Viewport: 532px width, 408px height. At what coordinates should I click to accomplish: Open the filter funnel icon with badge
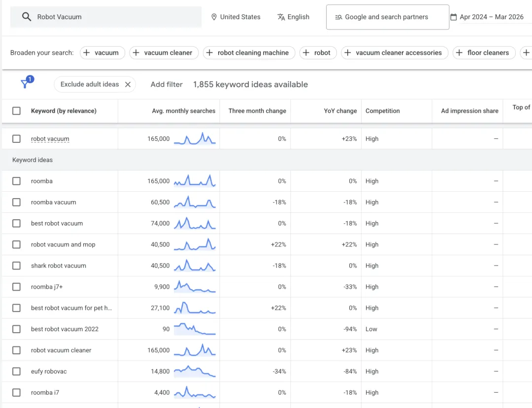tap(25, 84)
